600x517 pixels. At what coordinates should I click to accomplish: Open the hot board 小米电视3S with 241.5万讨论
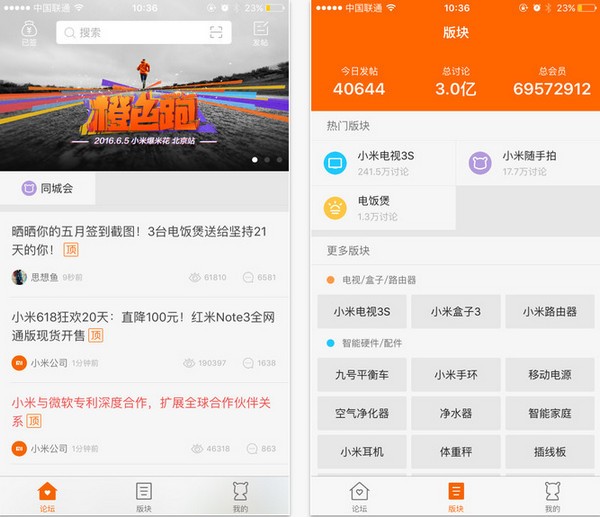383,163
